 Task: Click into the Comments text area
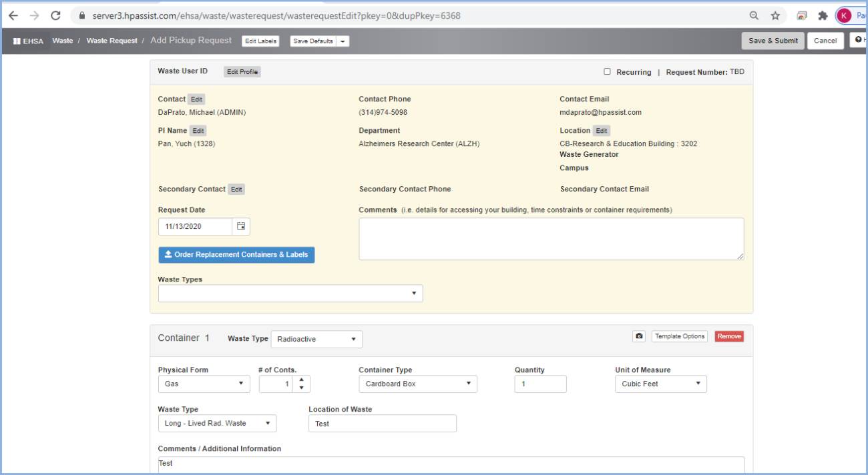(551, 238)
